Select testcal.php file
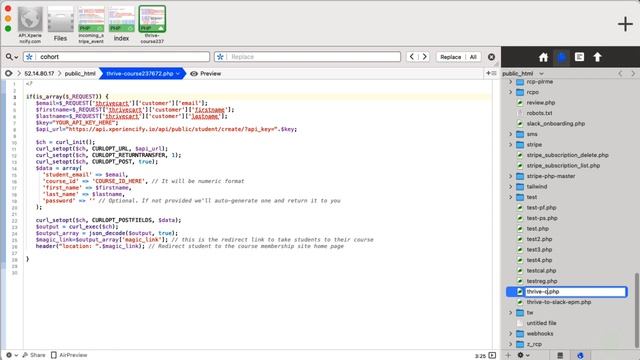Image resolution: width=640 pixels, height=360 pixels. tap(541, 271)
